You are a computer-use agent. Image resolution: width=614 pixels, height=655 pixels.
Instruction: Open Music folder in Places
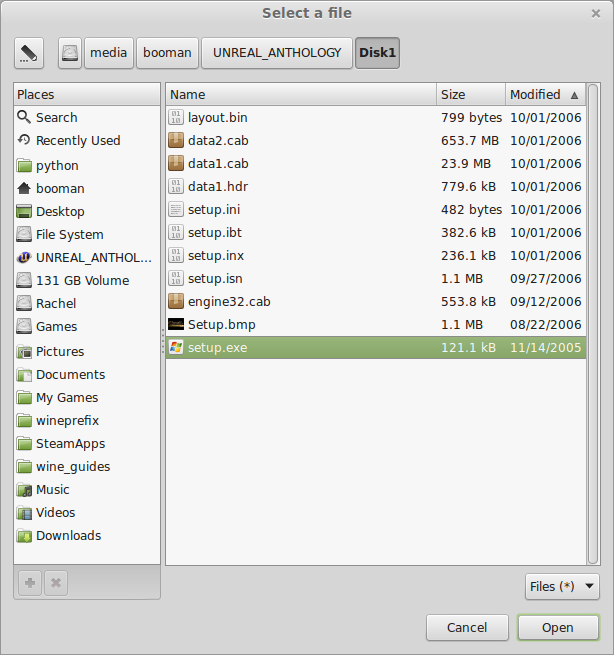pos(87,489)
